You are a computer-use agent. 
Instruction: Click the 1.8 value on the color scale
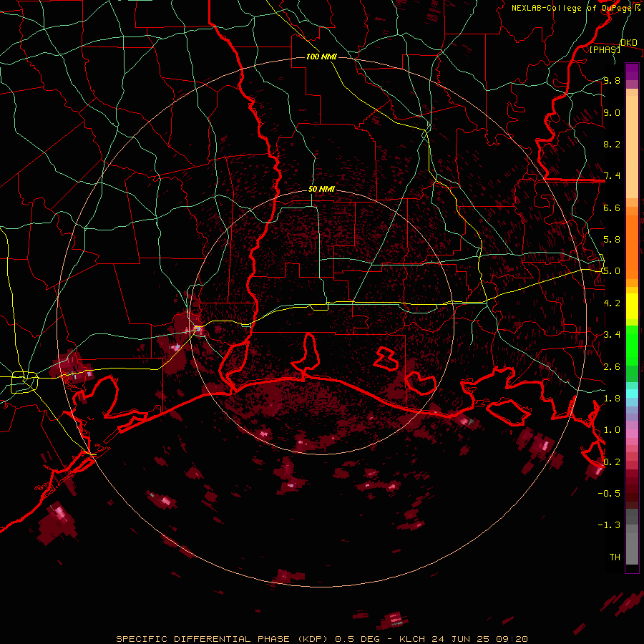[612, 399]
